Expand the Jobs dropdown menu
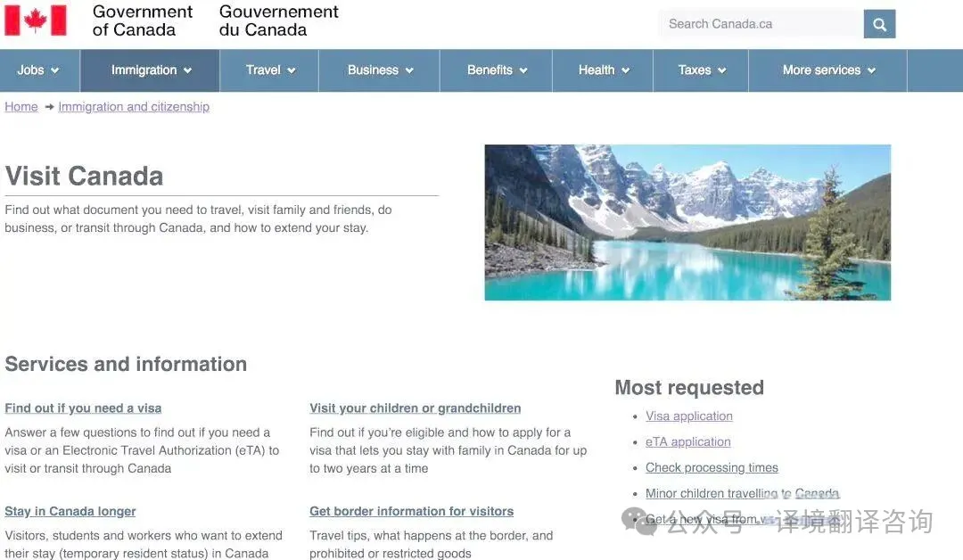Viewport: 963px width, 560px height. (x=39, y=70)
